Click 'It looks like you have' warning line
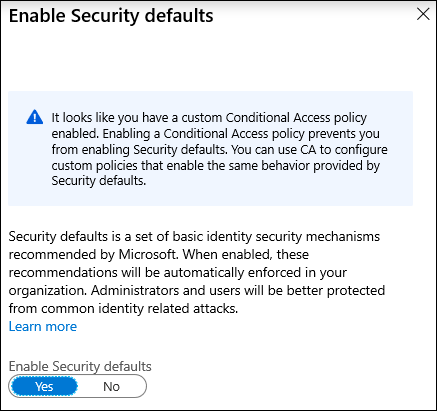This screenshot has height=411, width=437. (209, 118)
